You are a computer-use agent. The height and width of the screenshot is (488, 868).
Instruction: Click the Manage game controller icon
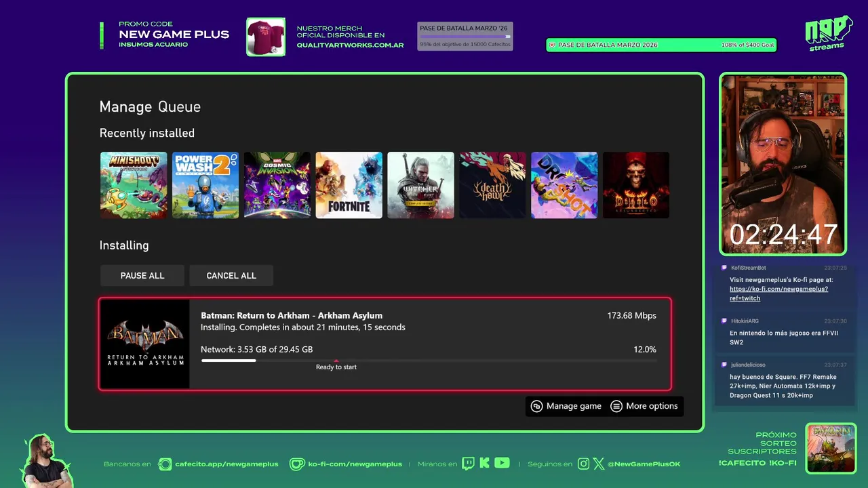tap(536, 406)
